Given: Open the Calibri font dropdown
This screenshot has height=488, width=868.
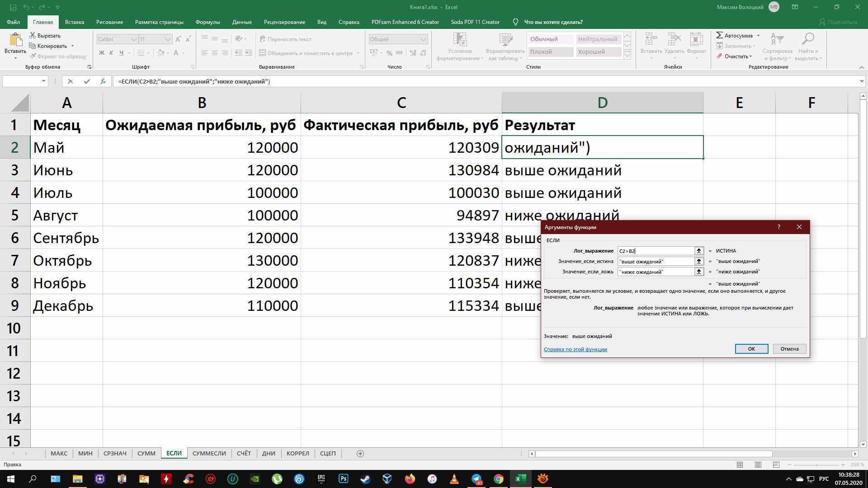Looking at the screenshot, I should click(134, 39).
